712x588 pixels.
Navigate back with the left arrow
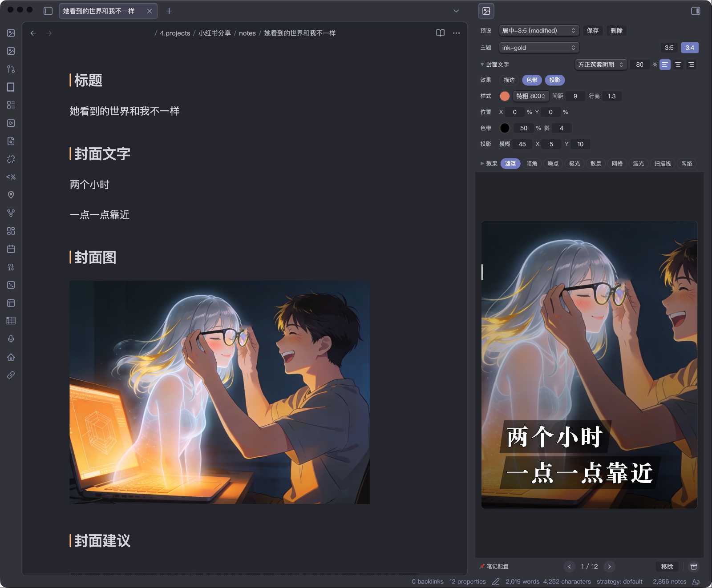(x=33, y=33)
